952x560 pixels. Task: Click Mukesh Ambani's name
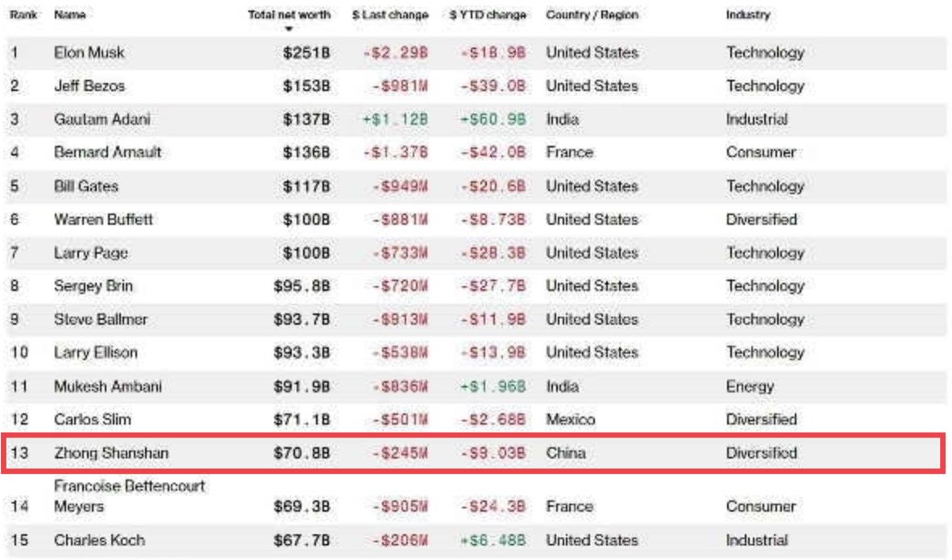pyautogui.click(x=108, y=387)
